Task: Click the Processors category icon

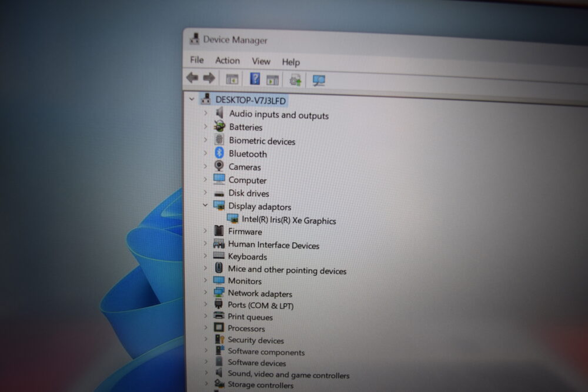Action: [219, 327]
